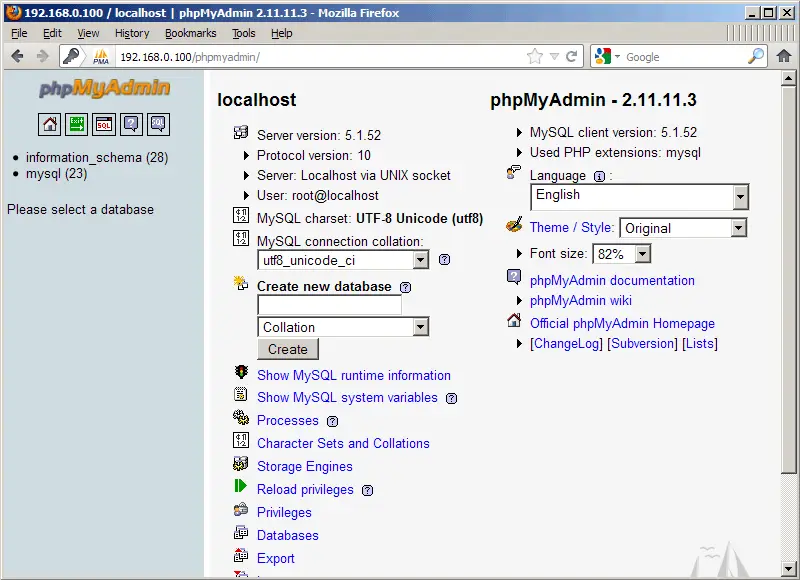The image size is (800, 580).
Task: Open the Edit menu
Action: 52,33
